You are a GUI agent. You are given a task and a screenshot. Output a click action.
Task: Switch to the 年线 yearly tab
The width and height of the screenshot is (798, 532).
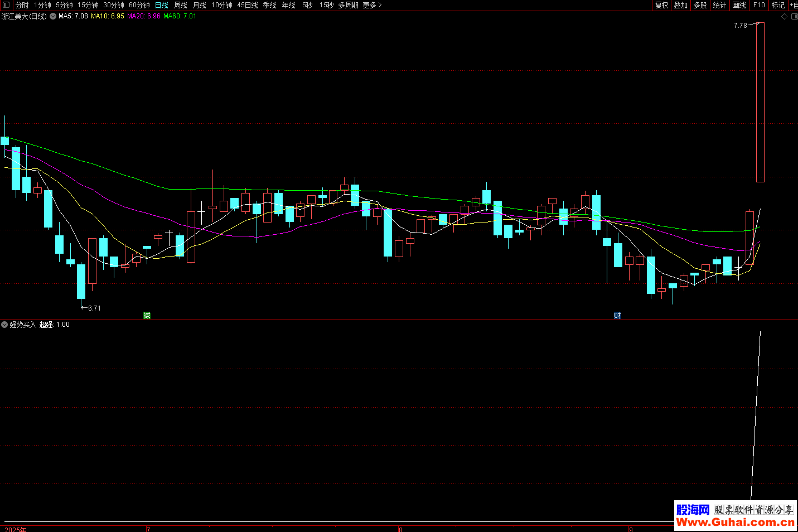click(x=289, y=5)
